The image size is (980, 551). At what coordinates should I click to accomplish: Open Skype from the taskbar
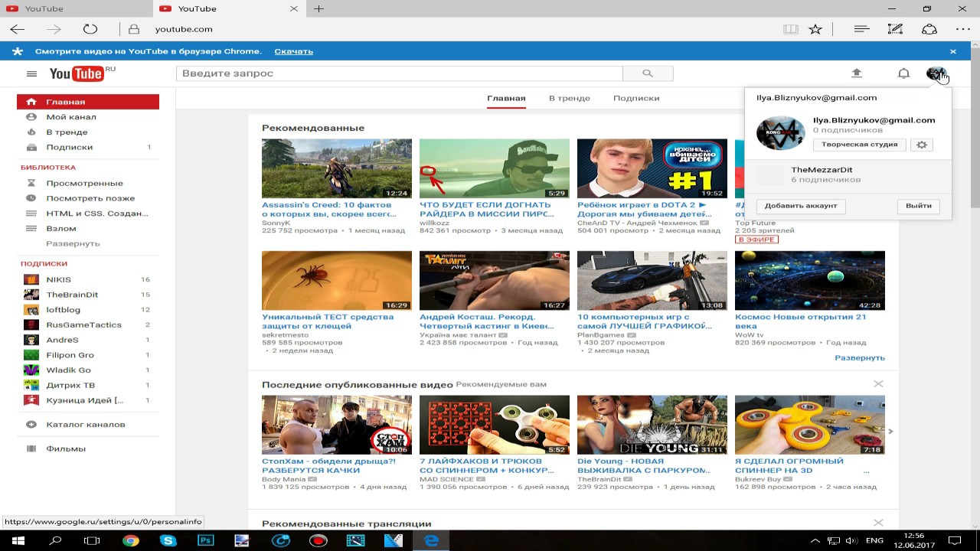tap(168, 540)
